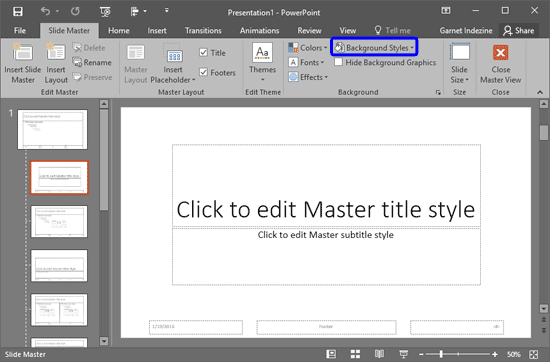This screenshot has width=550, height=362.
Task: Switch to the View tab
Action: tap(348, 31)
